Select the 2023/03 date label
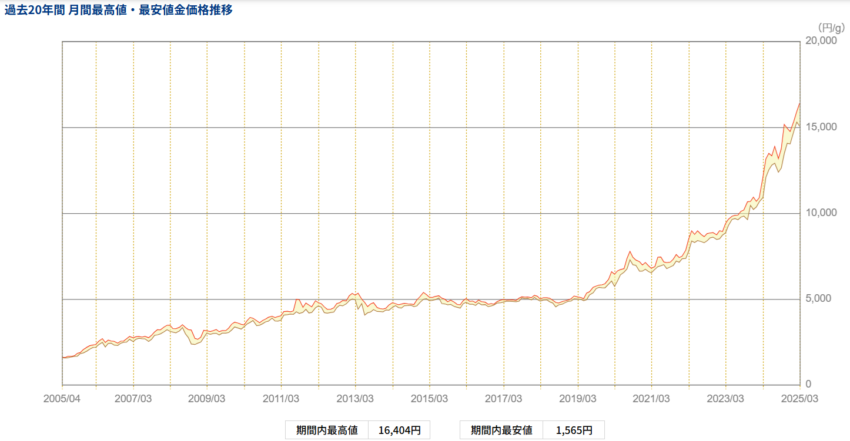The width and height of the screenshot is (850, 441). tap(726, 397)
